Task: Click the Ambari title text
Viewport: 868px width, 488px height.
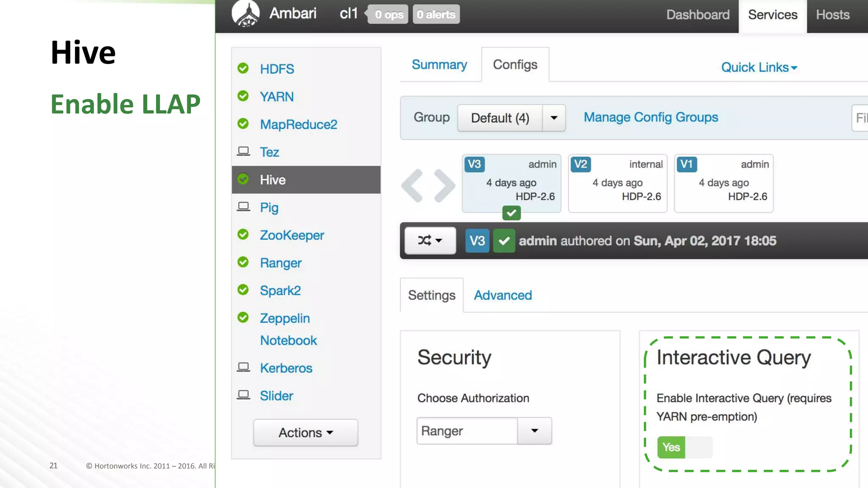Action: click(293, 14)
